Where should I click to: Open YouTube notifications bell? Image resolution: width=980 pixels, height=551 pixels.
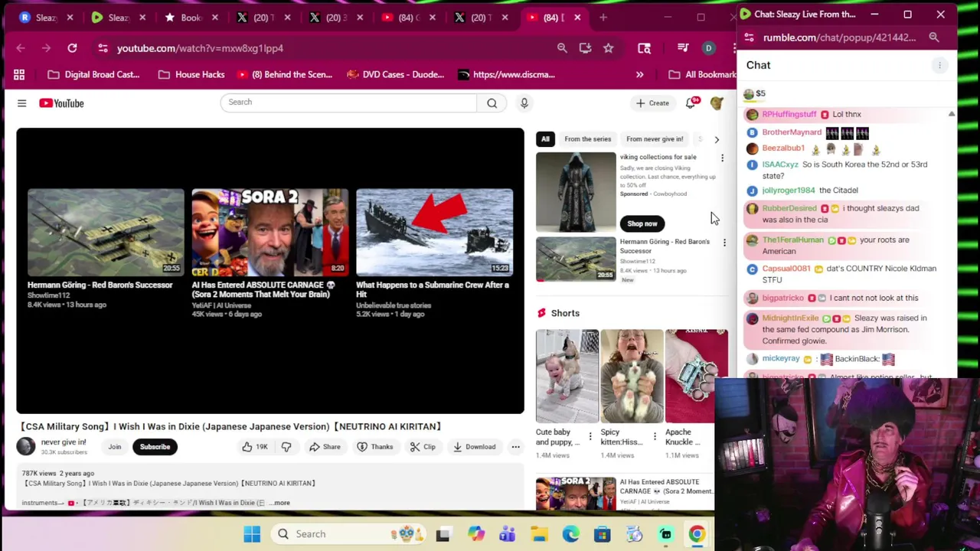coord(691,103)
